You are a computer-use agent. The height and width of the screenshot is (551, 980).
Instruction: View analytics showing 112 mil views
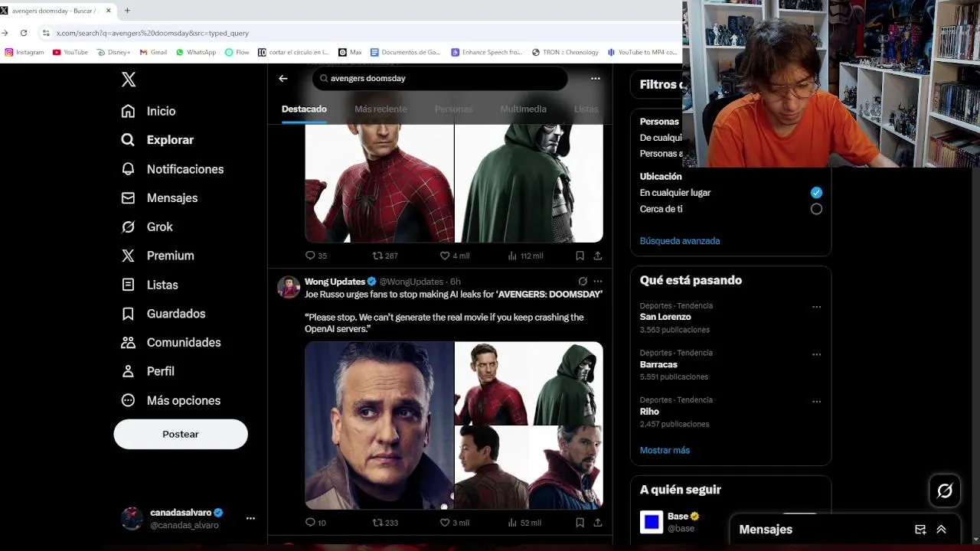point(525,256)
